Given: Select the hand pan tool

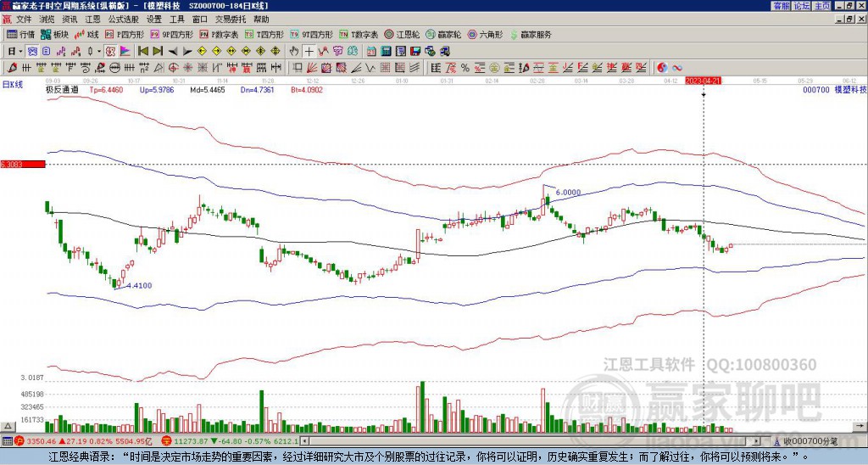Looking at the screenshot, I should coord(294,52).
